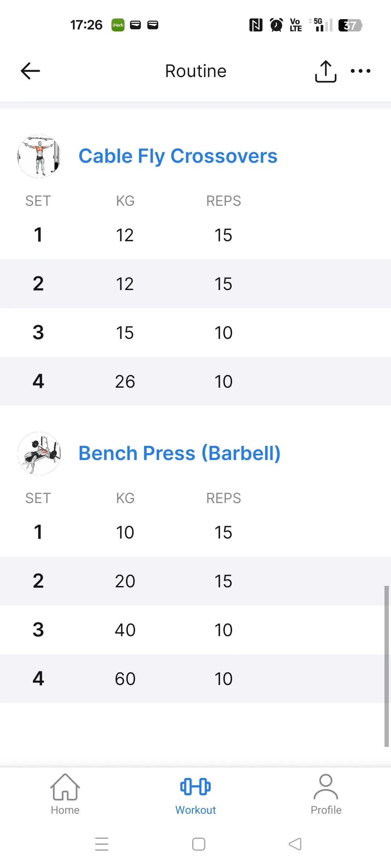Select Bench Press set 4 weight 60

125,679
